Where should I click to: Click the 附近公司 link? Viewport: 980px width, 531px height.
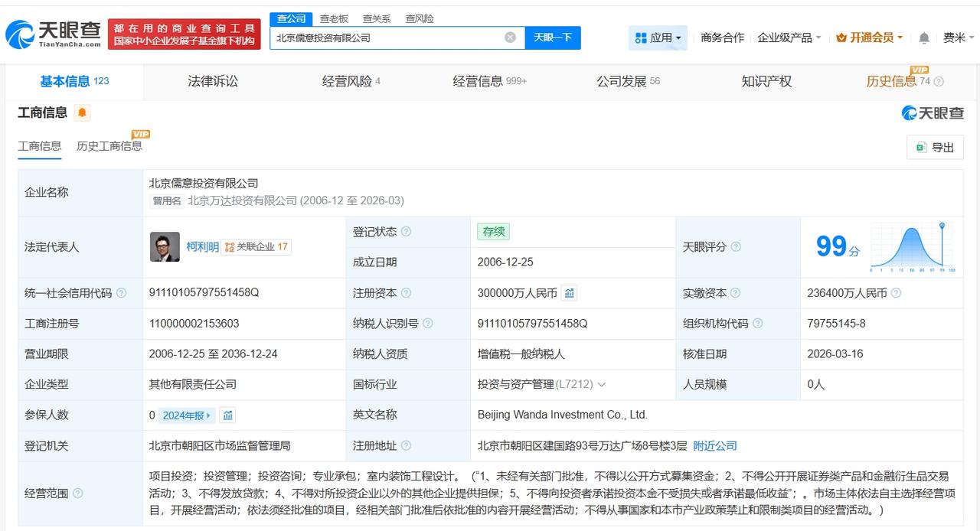tap(715, 446)
